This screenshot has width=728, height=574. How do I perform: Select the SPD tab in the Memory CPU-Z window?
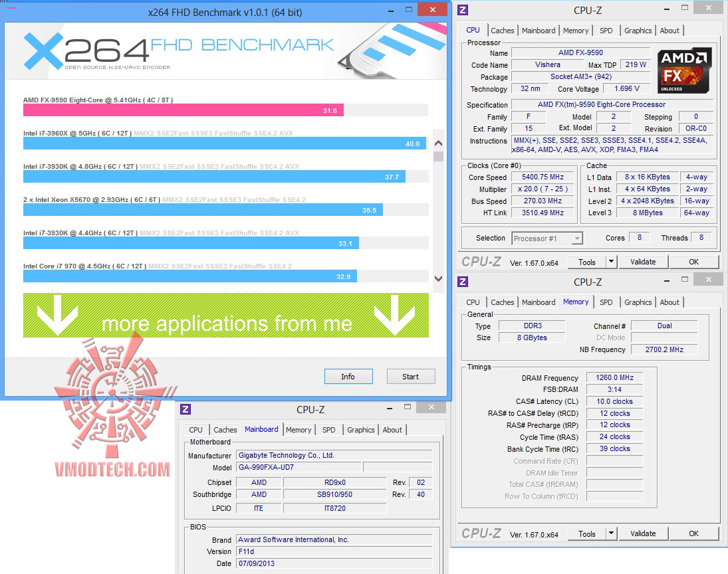[606, 302]
